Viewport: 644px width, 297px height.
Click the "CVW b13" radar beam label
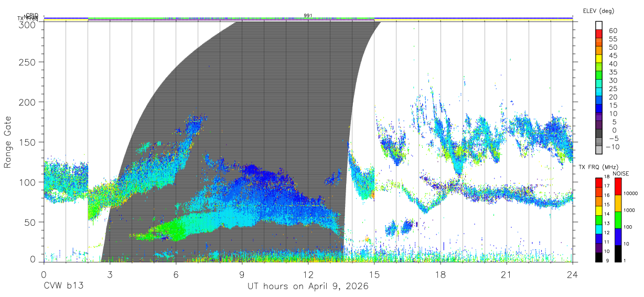pyautogui.click(x=63, y=287)
